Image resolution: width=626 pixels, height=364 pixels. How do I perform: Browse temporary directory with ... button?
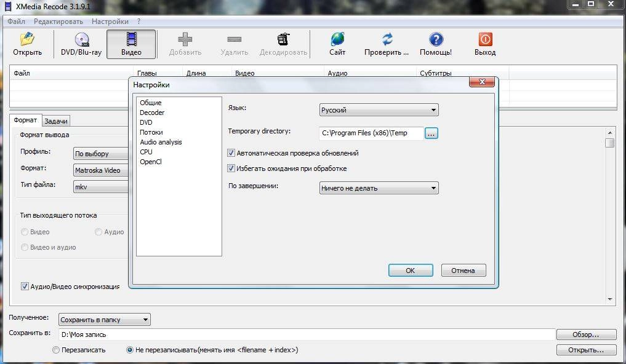431,133
